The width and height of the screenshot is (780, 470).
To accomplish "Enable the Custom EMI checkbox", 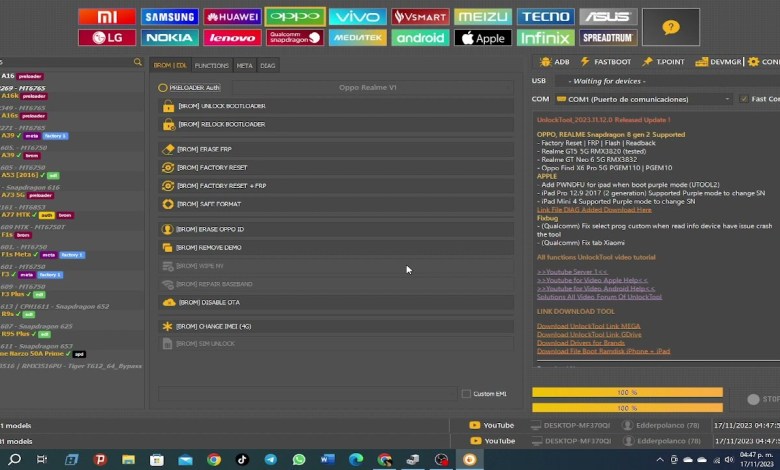I will (466, 394).
